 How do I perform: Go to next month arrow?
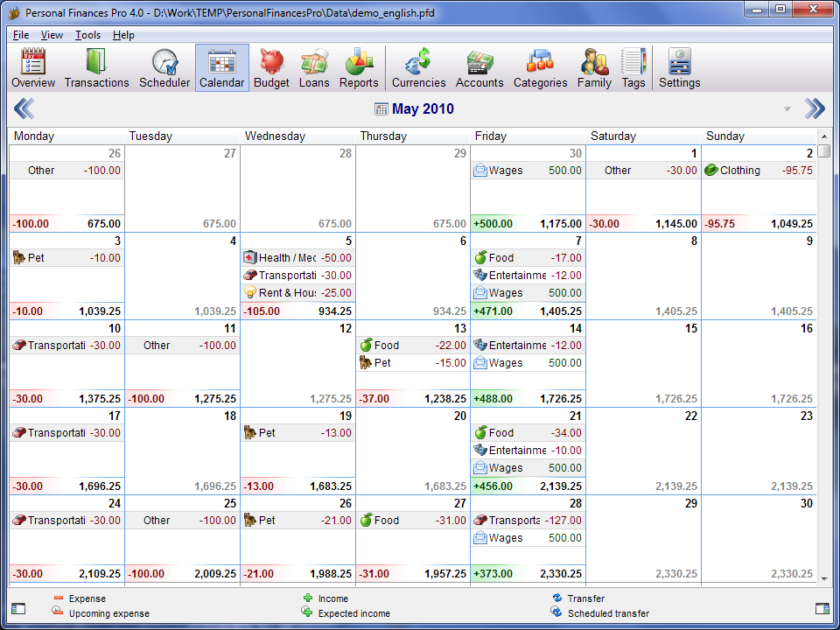tap(815, 108)
